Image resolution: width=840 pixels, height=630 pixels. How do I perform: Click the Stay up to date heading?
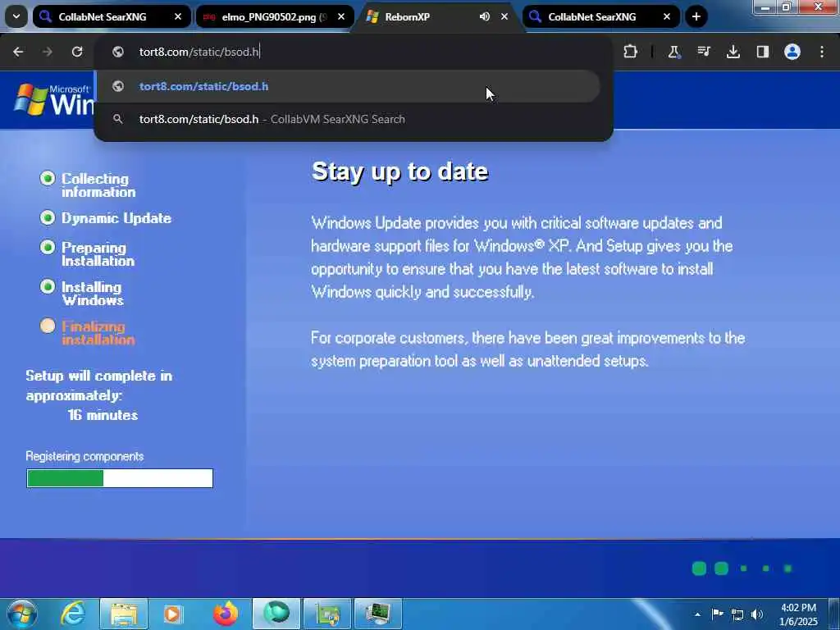click(x=399, y=171)
